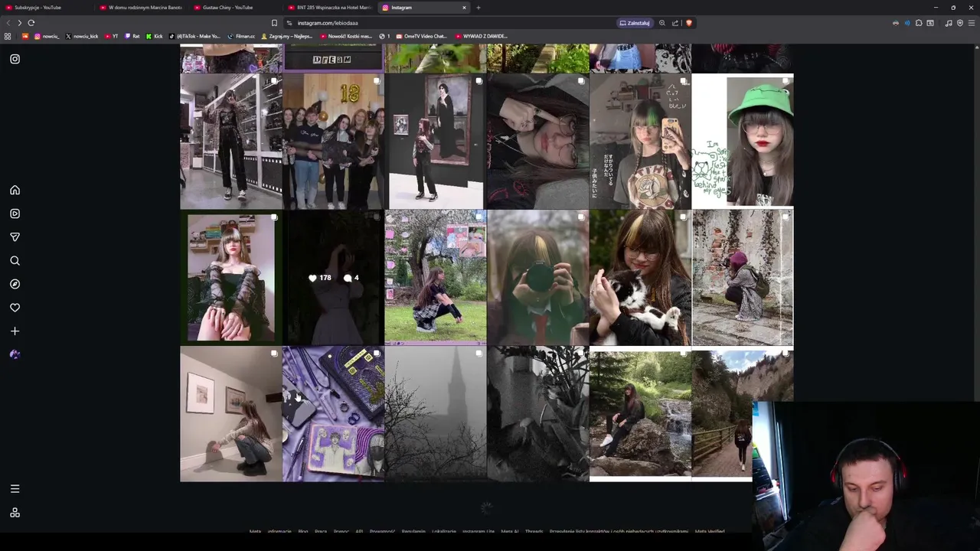Switch to BNT 285 Wspinaczka tab
This screenshot has height=551, width=980.
329,8
